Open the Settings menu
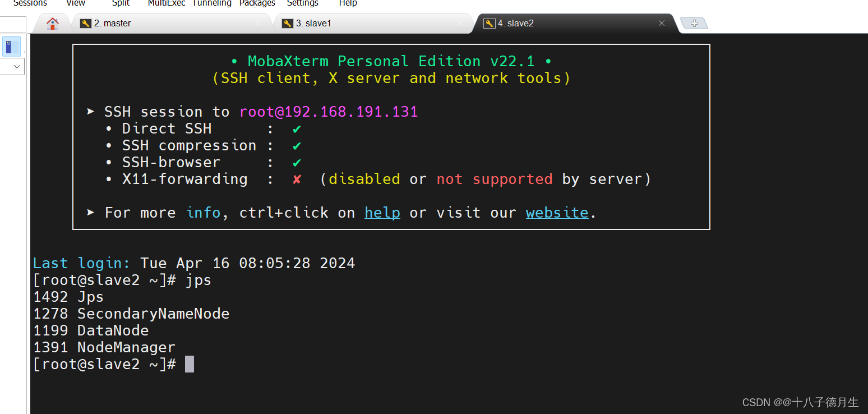Screen dimensions: 868x414 [303, 3]
